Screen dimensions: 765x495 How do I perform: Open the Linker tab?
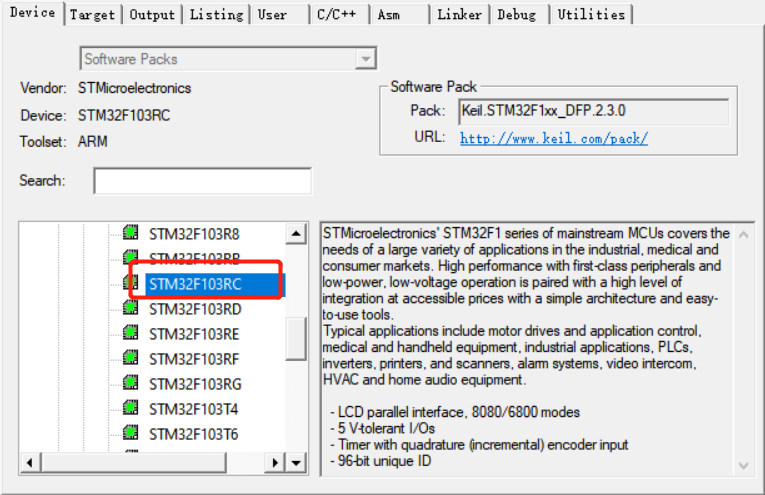[x=459, y=15]
